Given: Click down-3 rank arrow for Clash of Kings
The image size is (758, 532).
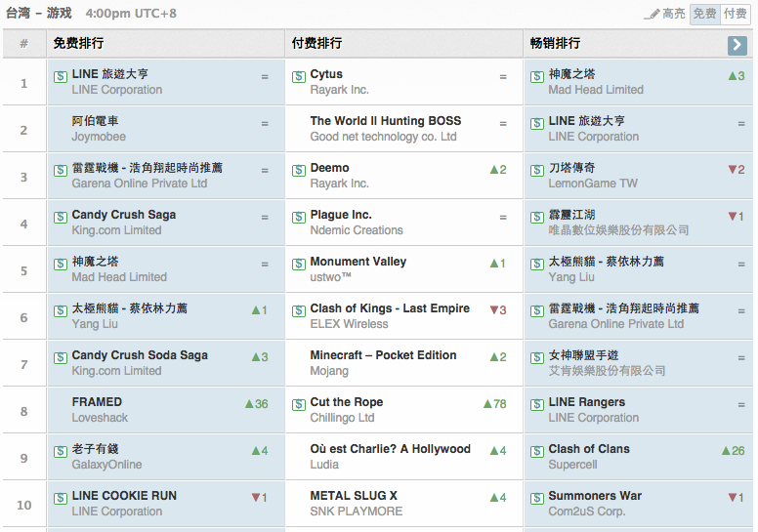Looking at the screenshot, I should 498,310.
